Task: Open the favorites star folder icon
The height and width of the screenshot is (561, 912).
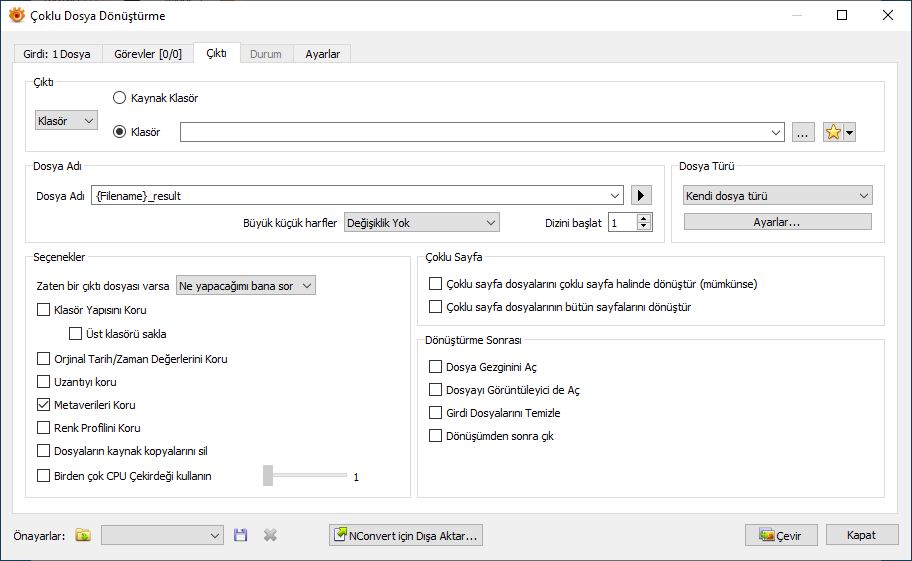Action: click(x=833, y=132)
